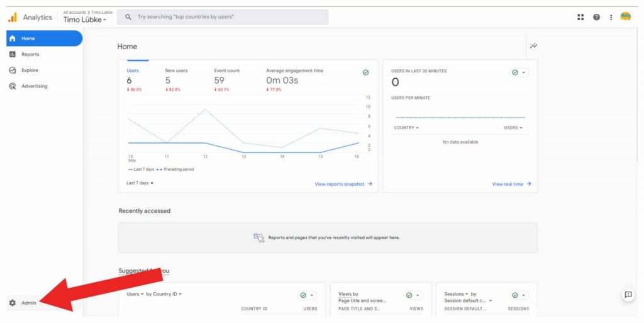Go to Reports in sidebar
Viewport: 644px width, 323px height.
coord(30,55)
